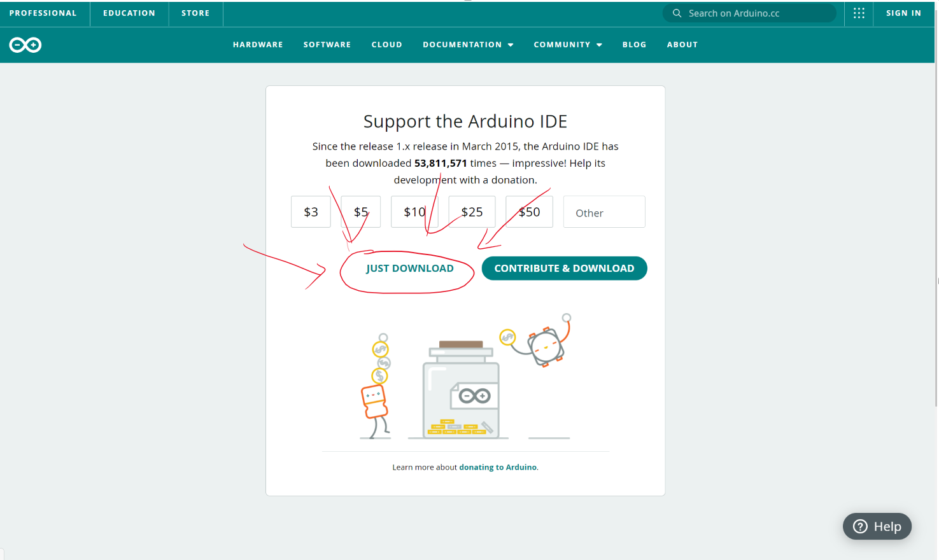
Task: Open the Software menu
Action: pyautogui.click(x=327, y=45)
